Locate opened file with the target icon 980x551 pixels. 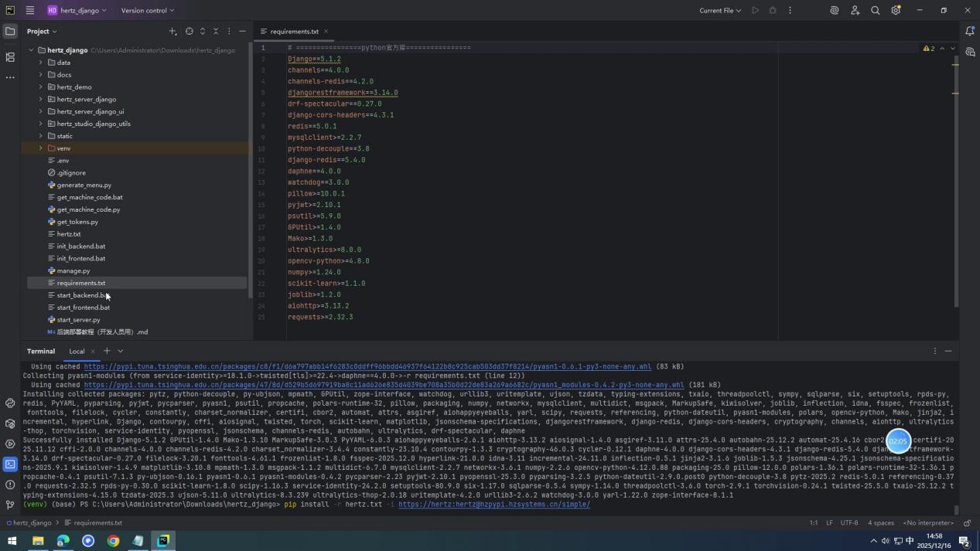pos(189,31)
